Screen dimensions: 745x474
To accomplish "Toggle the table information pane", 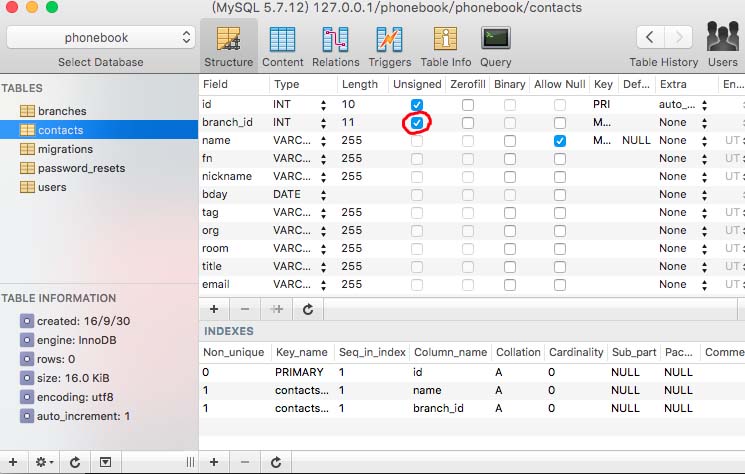I will (x=105, y=462).
